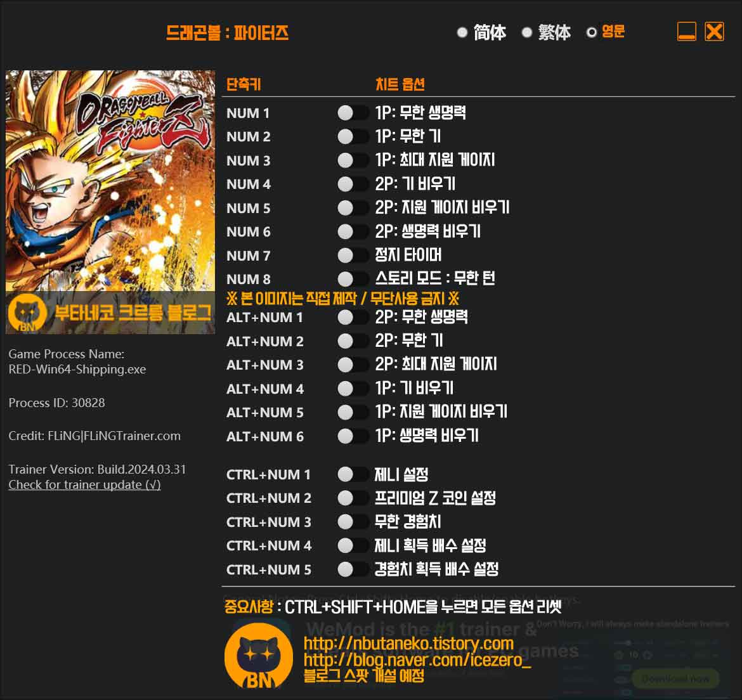Toggle NUM 1 1P infinite health switch
742x700 pixels.
[x=353, y=113]
